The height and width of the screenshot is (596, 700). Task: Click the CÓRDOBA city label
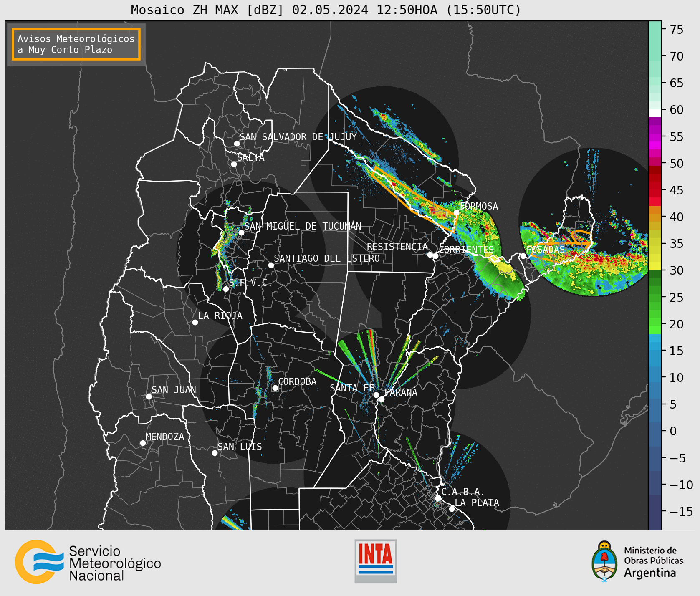pyautogui.click(x=297, y=381)
